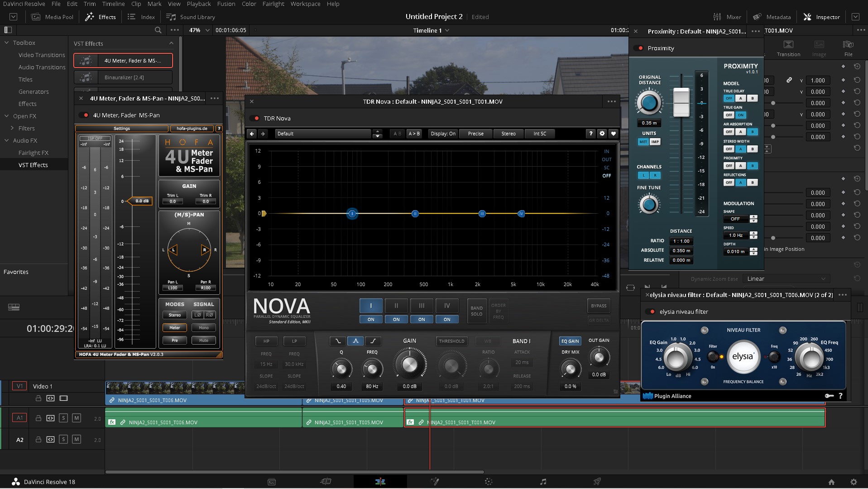Click the HOFA fader 0.0 dB handle

pos(139,201)
